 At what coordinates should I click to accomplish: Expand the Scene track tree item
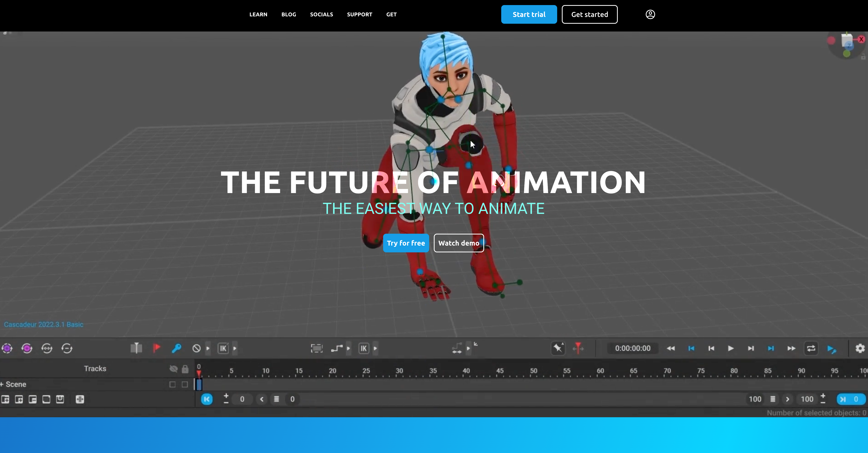(x=2, y=384)
